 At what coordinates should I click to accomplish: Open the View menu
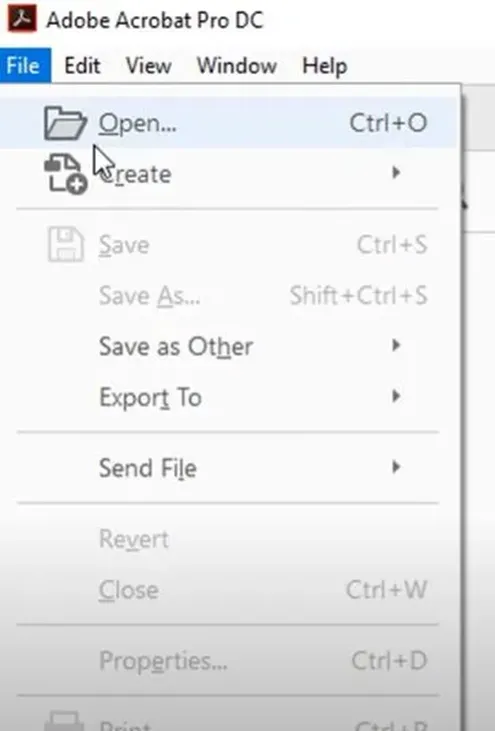[149, 65]
